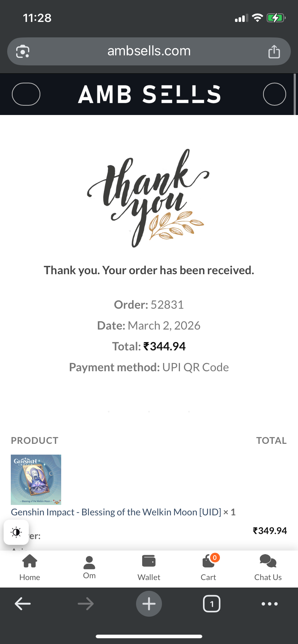Tap the circular button right of logo
This screenshot has width=298, height=644.
[274, 94]
